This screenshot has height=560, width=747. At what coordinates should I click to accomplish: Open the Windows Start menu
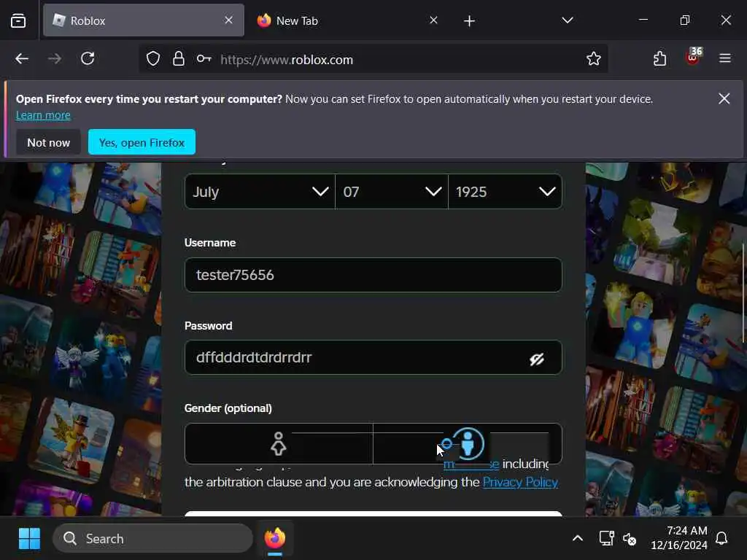pos(29,539)
